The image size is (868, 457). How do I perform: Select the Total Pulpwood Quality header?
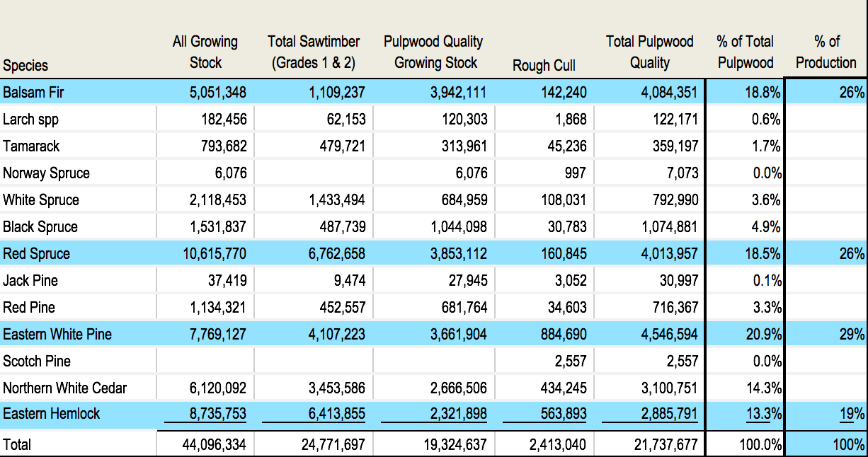[x=650, y=52]
